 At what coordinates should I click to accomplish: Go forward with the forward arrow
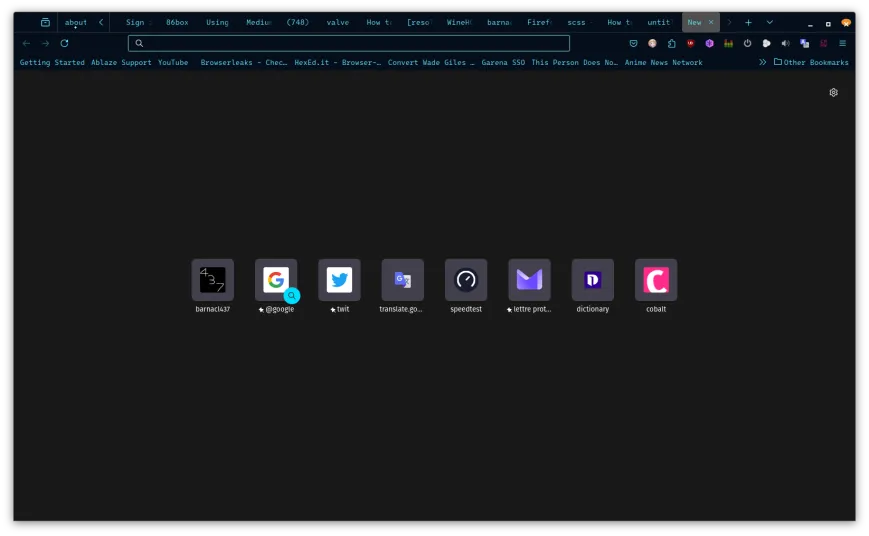[x=45, y=43]
